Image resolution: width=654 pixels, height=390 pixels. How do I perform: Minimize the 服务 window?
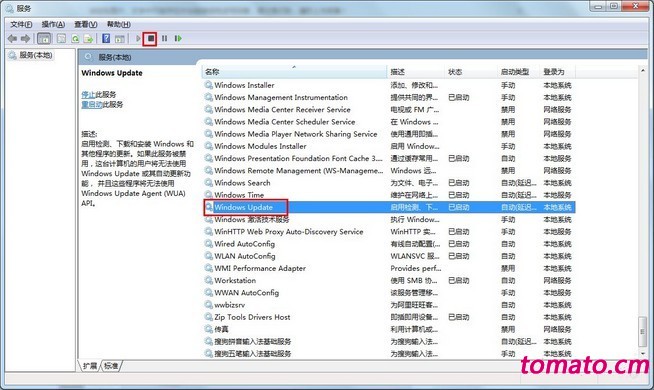click(x=598, y=6)
